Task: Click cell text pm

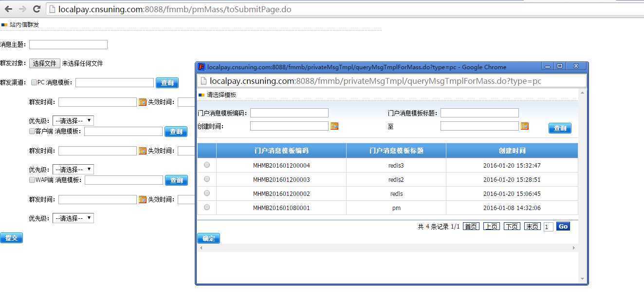Action: tap(396, 208)
